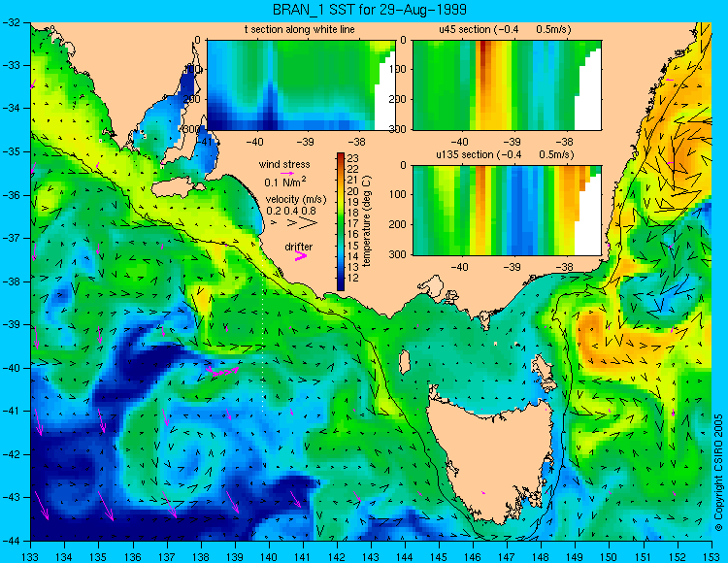Click the 'temperature (deg C)' colorbar label
The width and height of the screenshot is (728, 563).
tap(367, 221)
